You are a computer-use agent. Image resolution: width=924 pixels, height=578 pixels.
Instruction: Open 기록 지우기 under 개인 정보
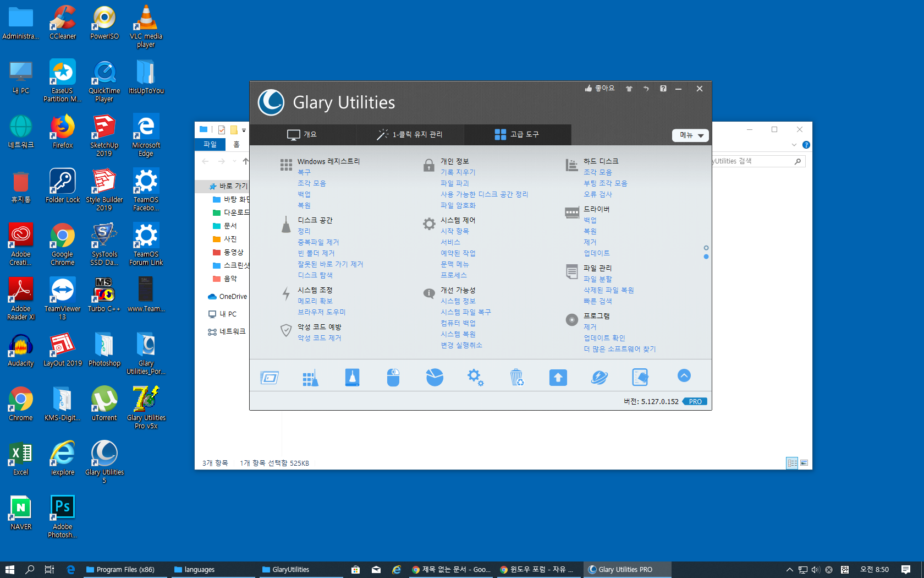pos(458,172)
